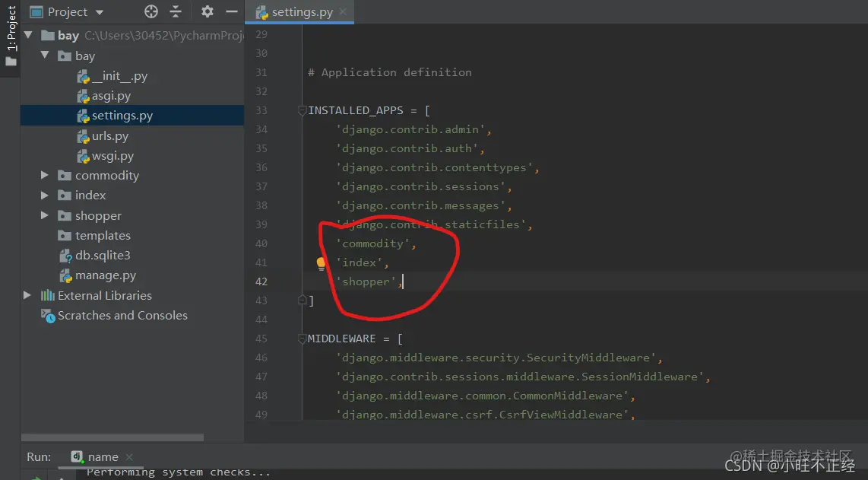The image size is (868, 480).
Task: Click the manage.py Python file icon
Action: click(x=66, y=275)
